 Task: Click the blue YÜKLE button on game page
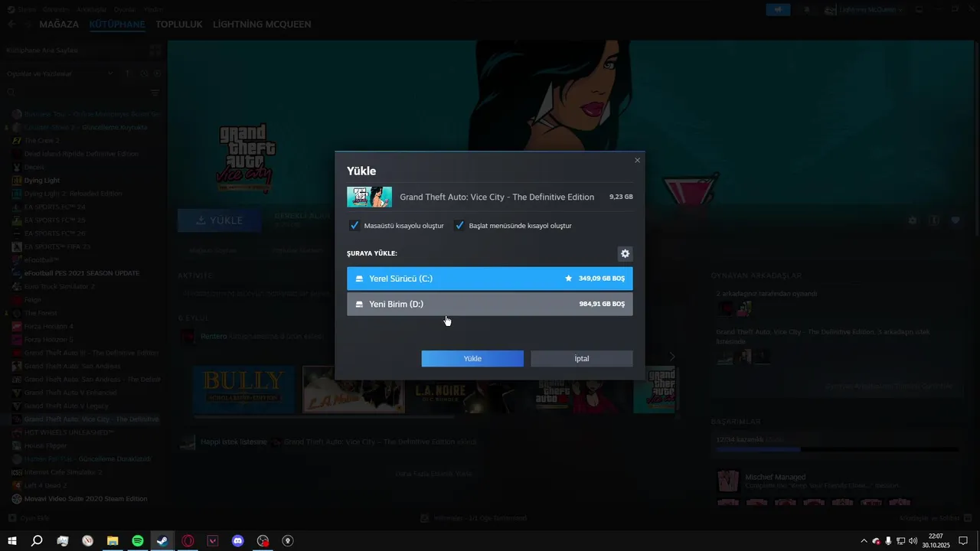pos(220,220)
